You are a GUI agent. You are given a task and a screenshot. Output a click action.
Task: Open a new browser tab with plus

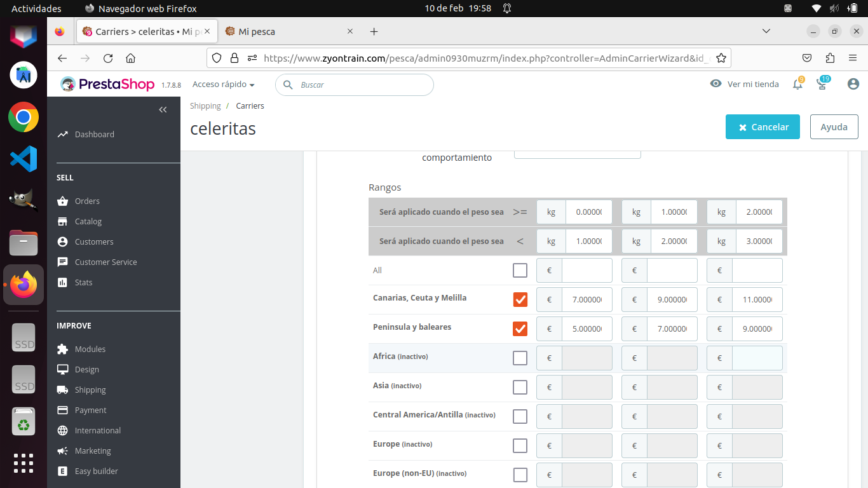[x=374, y=31]
